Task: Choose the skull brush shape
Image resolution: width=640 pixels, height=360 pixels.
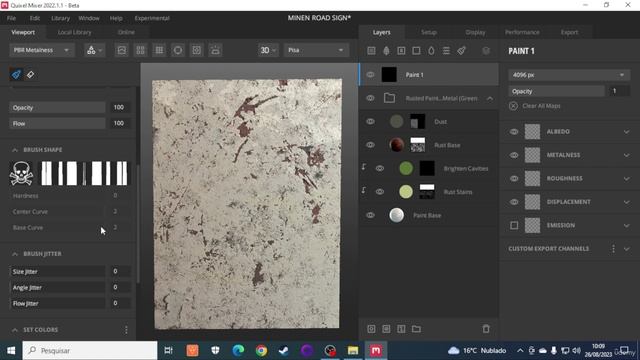Action: coord(21,173)
